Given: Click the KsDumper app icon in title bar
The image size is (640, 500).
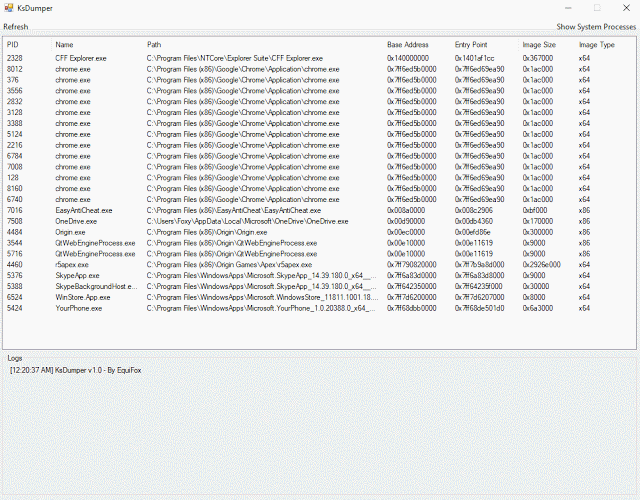Looking at the screenshot, I should [x=9, y=8].
